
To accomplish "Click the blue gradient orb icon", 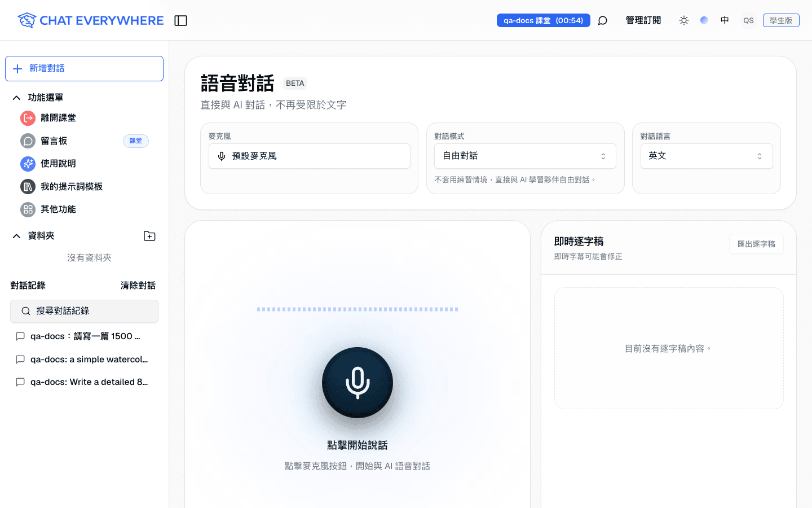I will pos(704,20).
